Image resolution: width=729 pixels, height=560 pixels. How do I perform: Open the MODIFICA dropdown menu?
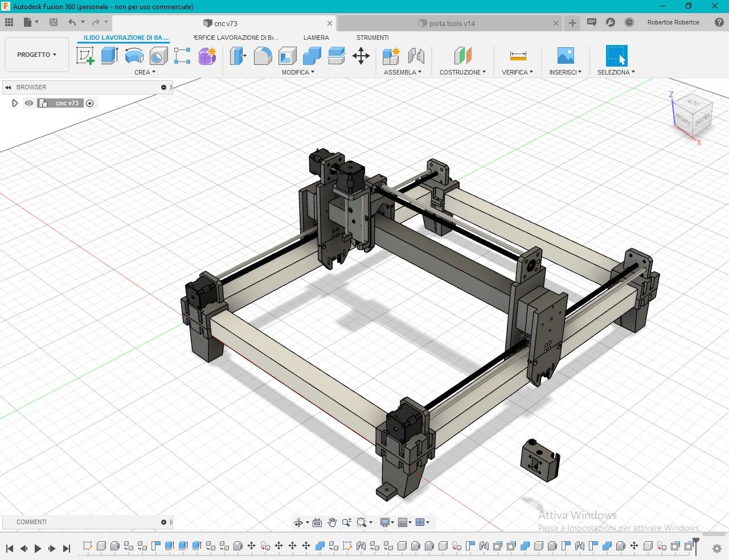tap(298, 72)
